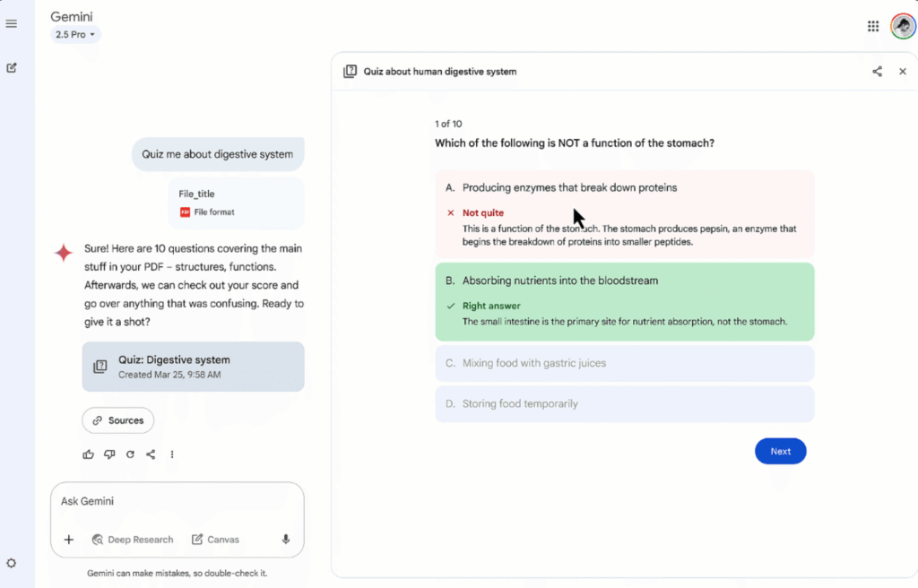Click the 'Right answer' feedback label
918x588 pixels.
click(491, 306)
